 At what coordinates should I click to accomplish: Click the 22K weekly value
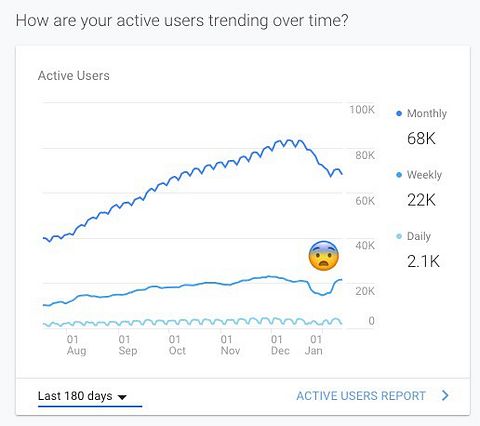tap(421, 200)
